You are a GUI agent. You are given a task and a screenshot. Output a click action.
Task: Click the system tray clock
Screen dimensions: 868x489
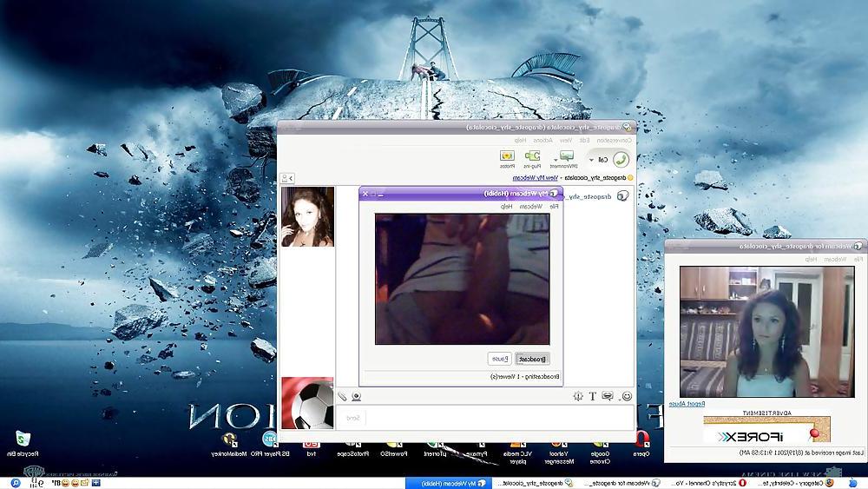click(x=36, y=483)
